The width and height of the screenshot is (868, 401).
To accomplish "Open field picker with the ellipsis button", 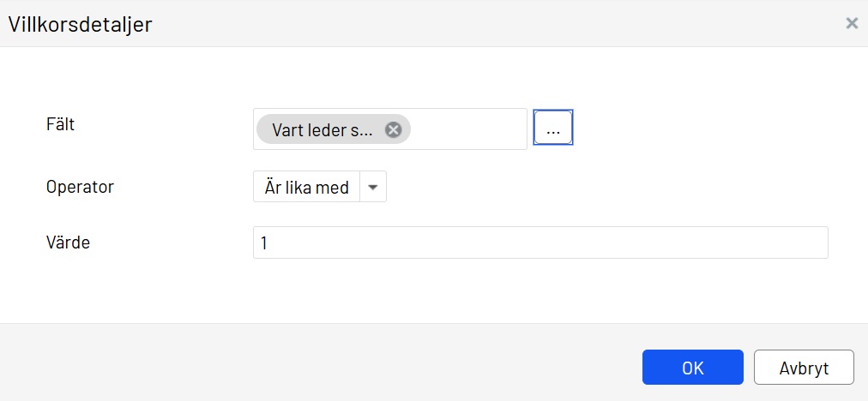I will [x=553, y=129].
